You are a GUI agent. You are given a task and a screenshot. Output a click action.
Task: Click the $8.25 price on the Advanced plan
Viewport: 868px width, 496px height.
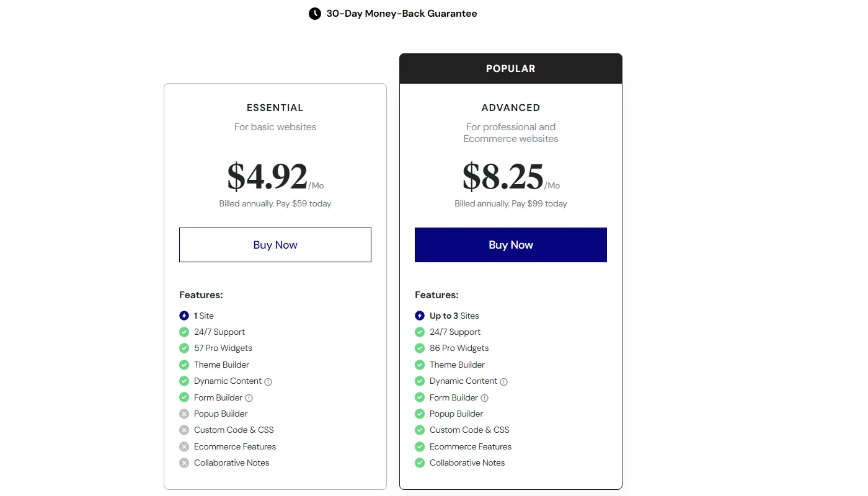(x=502, y=178)
